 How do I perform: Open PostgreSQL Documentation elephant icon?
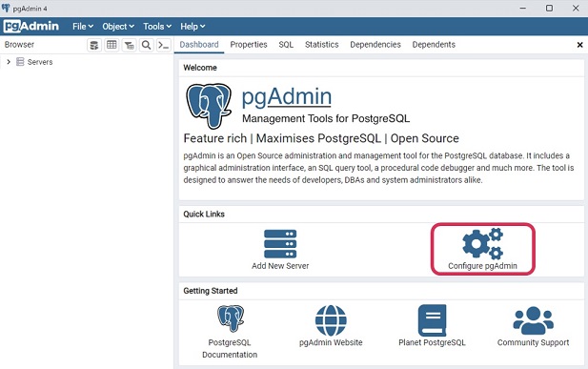[x=231, y=318]
